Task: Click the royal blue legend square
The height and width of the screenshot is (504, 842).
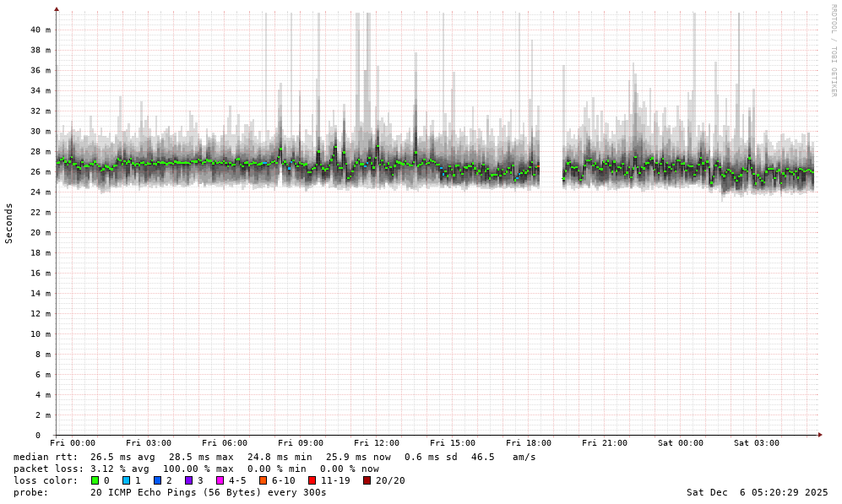Action: (157, 480)
